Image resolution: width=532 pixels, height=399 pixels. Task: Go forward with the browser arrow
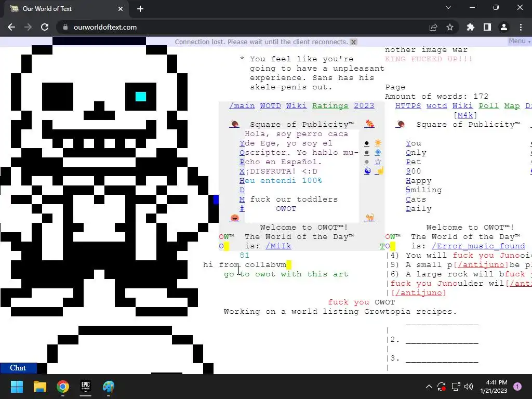pyautogui.click(x=28, y=27)
